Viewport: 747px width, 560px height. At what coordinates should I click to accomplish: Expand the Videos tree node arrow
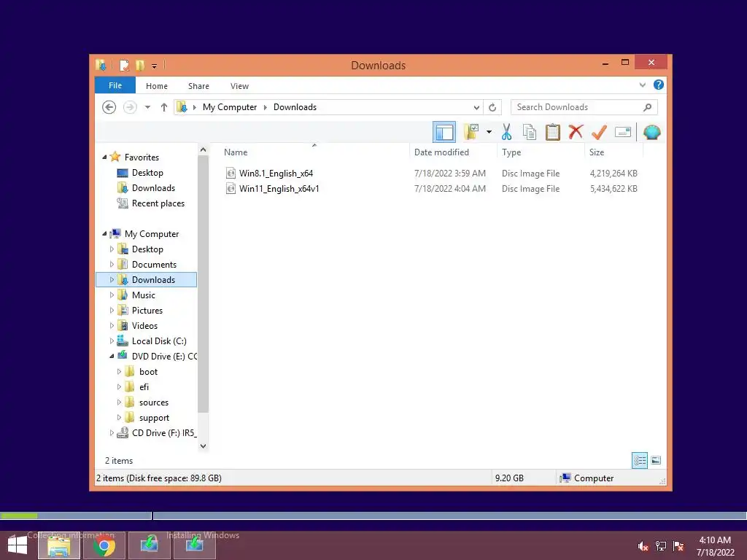coord(112,326)
